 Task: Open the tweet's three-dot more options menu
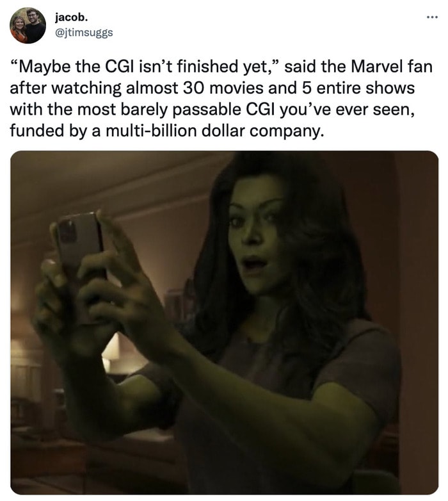433,17
